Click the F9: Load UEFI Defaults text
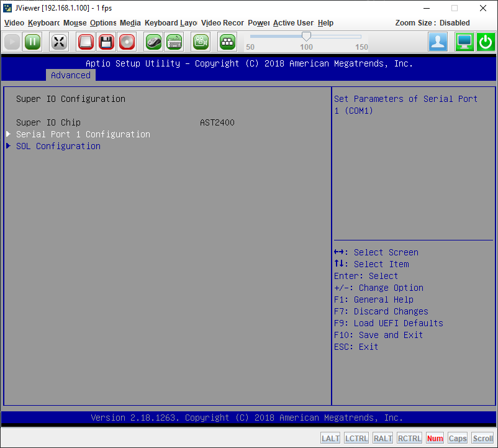 click(389, 323)
